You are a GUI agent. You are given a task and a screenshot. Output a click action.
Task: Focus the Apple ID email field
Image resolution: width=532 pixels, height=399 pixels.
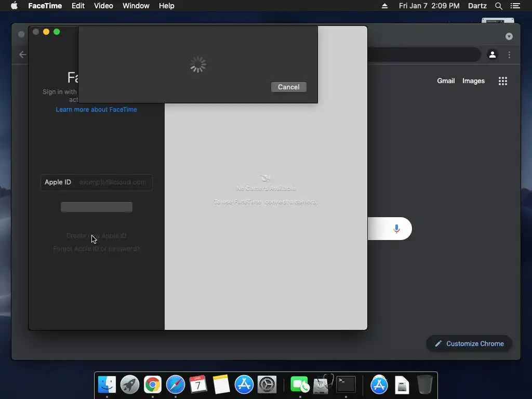pyautogui.click(x=96, y=182)
